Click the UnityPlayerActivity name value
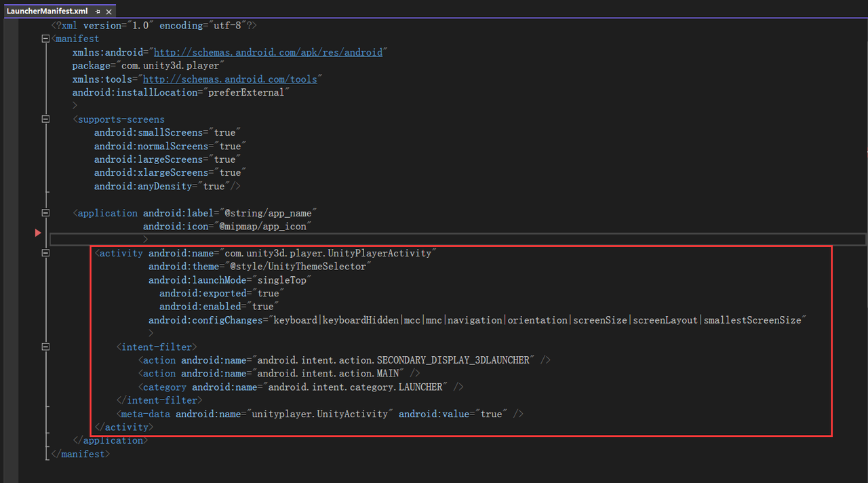The height and width of the screenshot is (483, 868). pos(330,253)
